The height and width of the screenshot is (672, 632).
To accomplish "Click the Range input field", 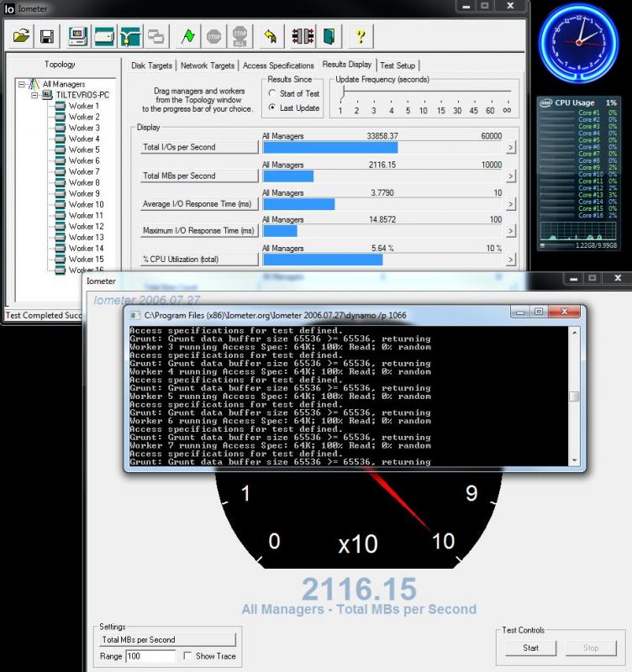I will pos(151,656).
